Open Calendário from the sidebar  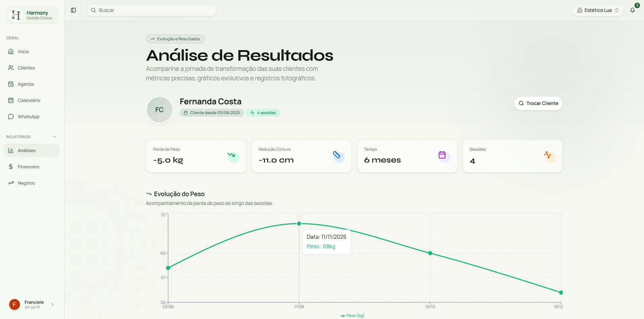pos(11,100)
